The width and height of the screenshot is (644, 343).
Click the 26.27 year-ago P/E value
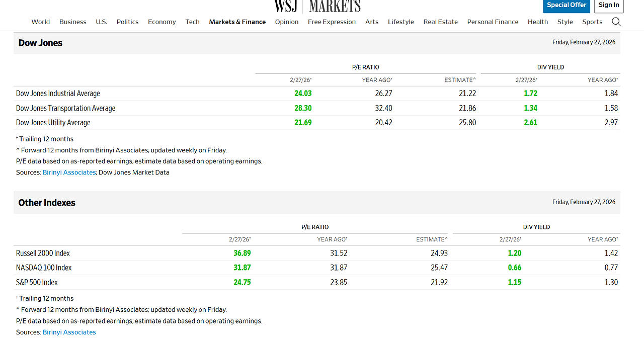[x=383, y=94]
